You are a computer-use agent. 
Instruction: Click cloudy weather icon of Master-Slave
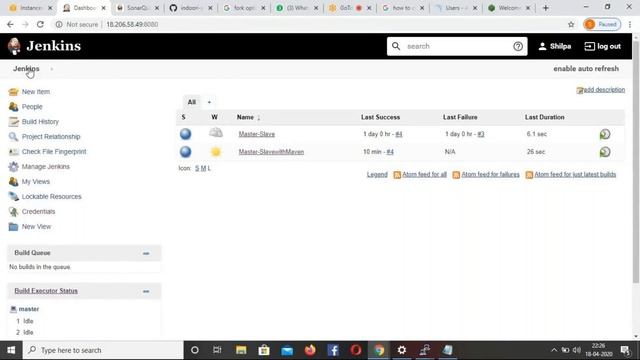point(216,133)
